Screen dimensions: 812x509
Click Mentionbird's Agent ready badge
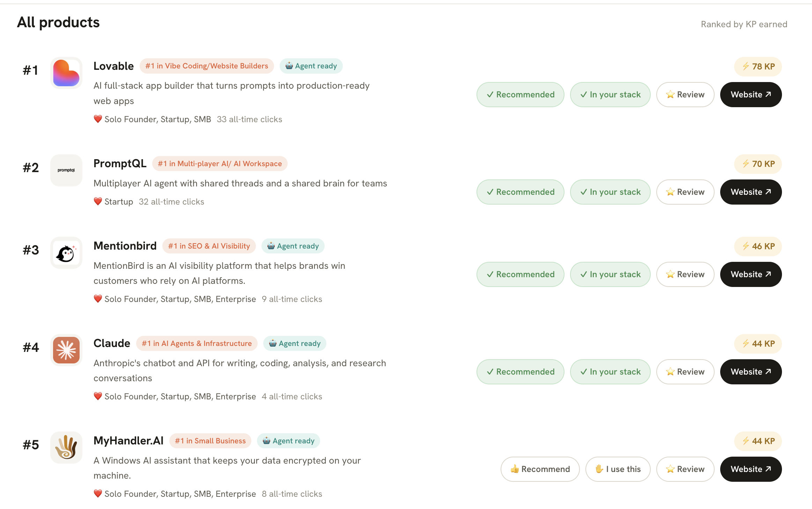pos(293,246)
